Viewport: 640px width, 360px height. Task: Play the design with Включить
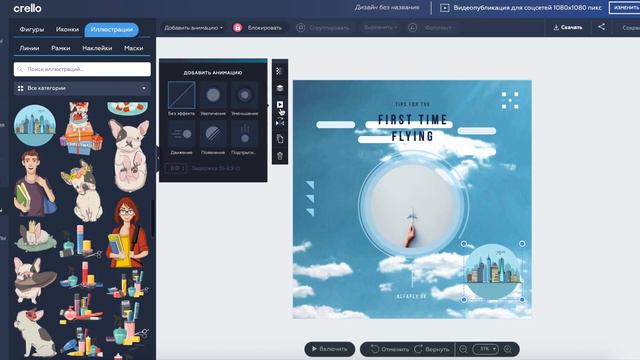[x=330, y=349]
